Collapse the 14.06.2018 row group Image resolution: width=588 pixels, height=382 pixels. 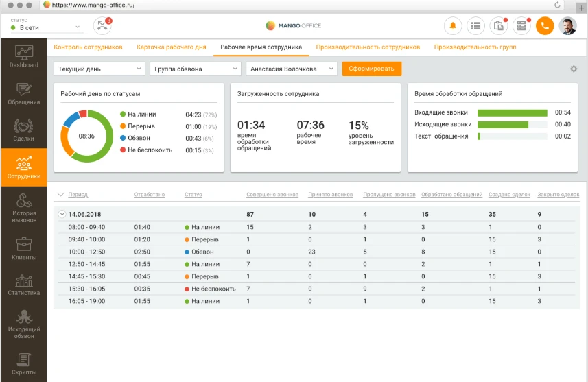click(62, 214)
